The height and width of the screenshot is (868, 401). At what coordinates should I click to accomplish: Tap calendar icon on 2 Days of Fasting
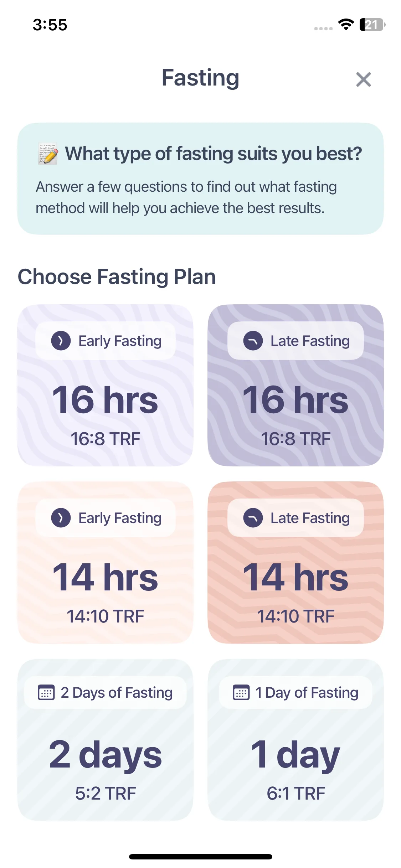46,692
